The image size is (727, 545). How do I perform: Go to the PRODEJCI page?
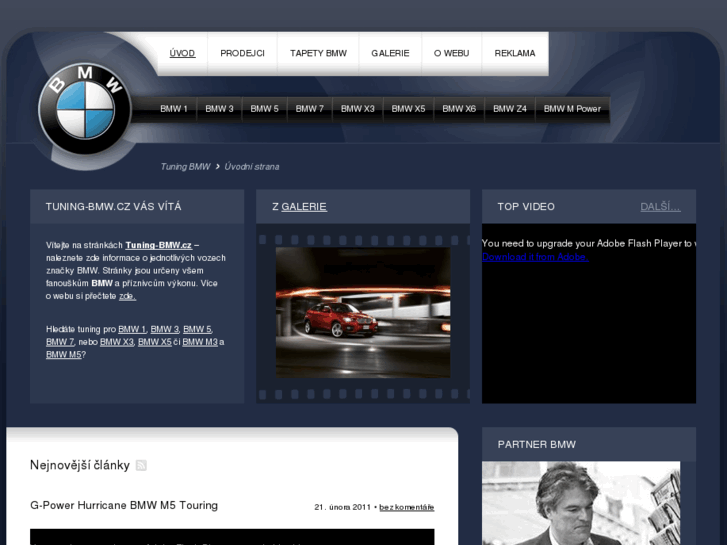click(x=242, y=53)
